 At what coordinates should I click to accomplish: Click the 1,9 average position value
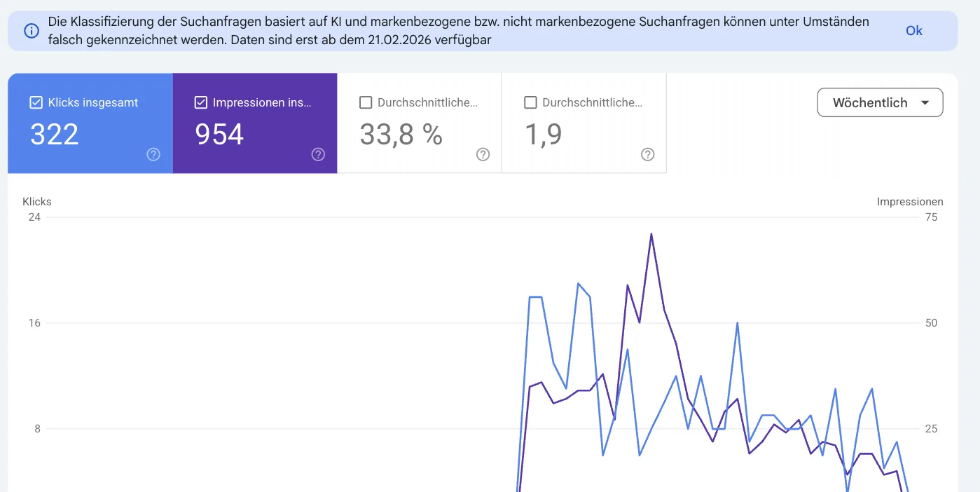click(544, 134)
